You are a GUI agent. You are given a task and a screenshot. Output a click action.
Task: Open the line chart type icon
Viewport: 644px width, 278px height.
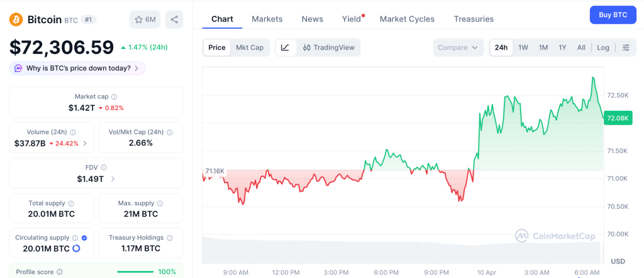point(285,47)
